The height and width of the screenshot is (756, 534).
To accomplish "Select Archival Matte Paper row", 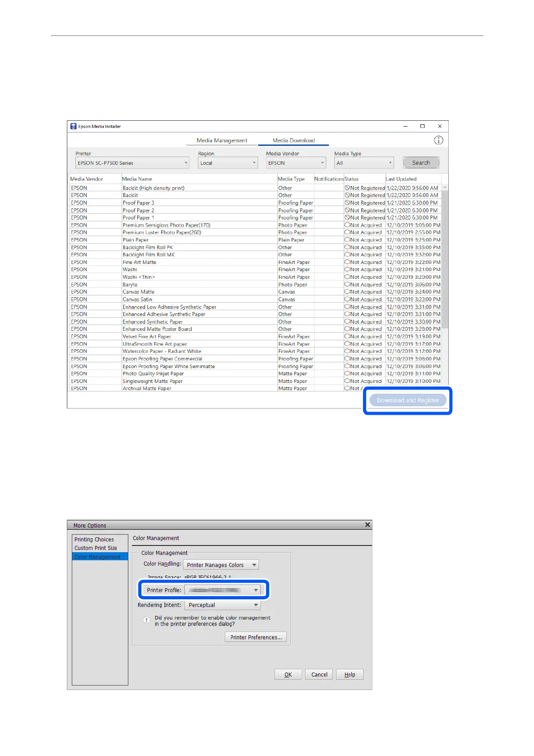I will [x=255, y=388].
